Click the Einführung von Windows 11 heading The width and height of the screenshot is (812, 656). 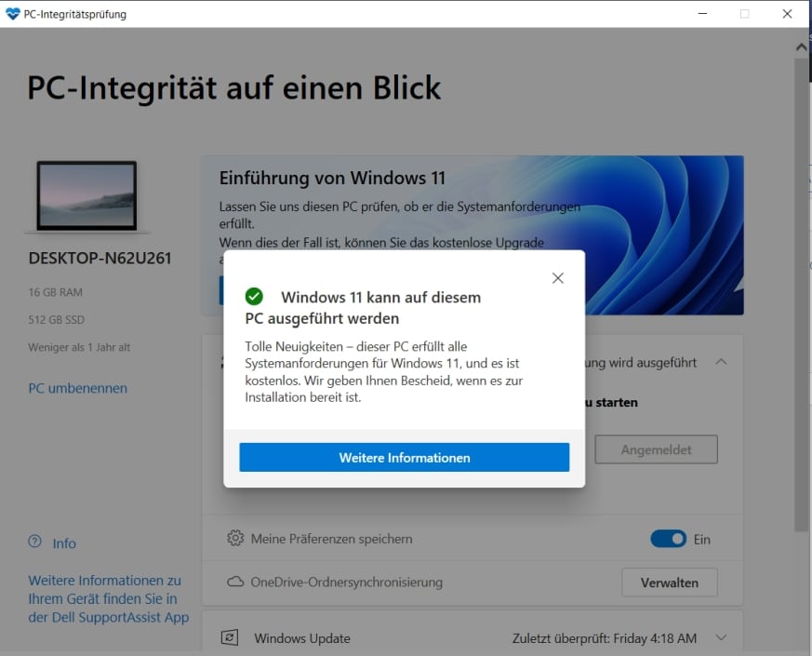click(332, 178)
